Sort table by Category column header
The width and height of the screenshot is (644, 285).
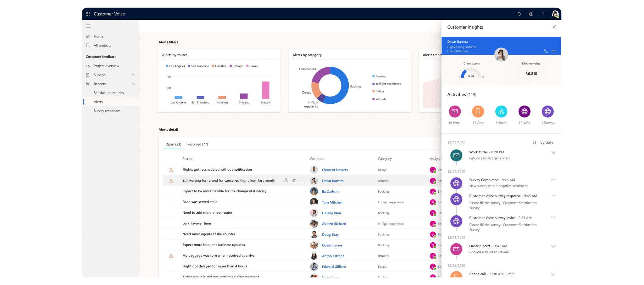pyautogui.click(x=385, y=159)
